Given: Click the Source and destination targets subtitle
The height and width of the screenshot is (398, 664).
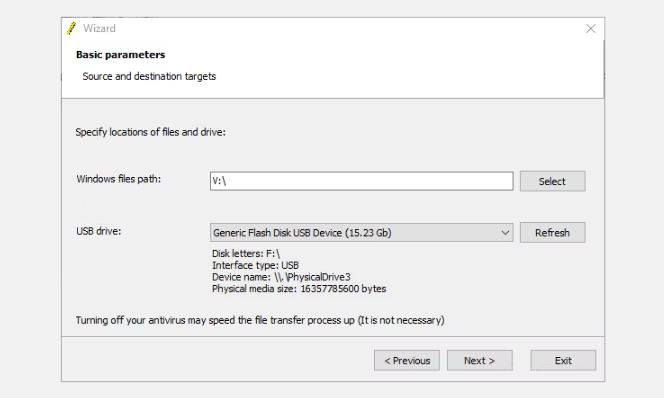Looking at the screenshot, I should coord(149,76).
